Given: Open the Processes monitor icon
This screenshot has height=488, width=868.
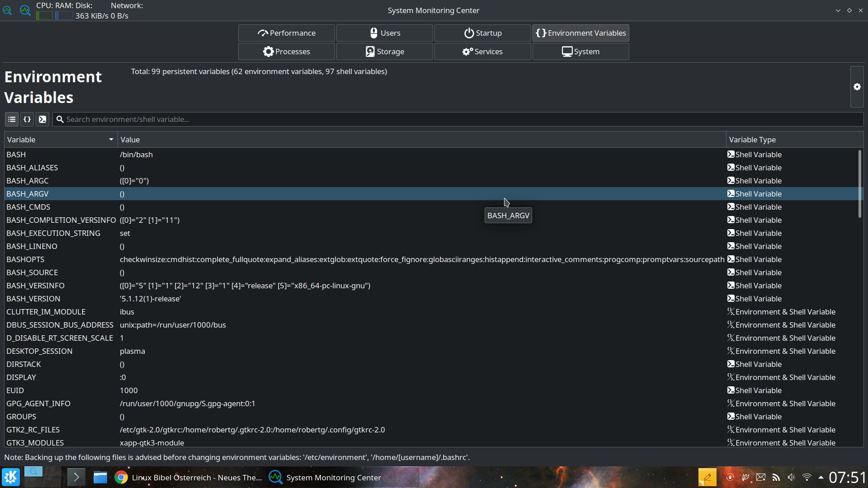Looking at the screenshot, I should click(268, 52).
